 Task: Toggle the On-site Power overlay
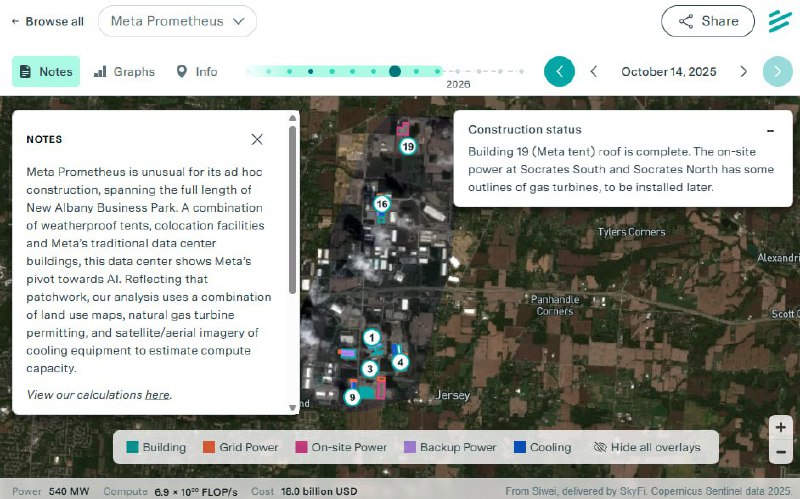tap(340, 447)
